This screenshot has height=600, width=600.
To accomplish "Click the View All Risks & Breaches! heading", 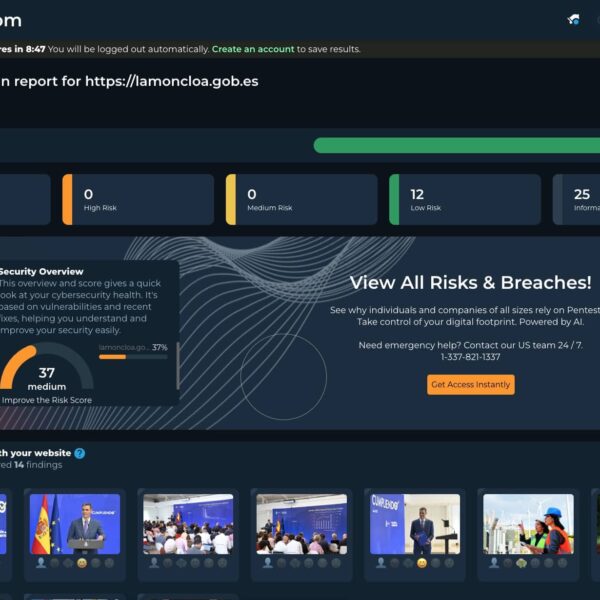I will pyautogui.click(x=470, y=283).
